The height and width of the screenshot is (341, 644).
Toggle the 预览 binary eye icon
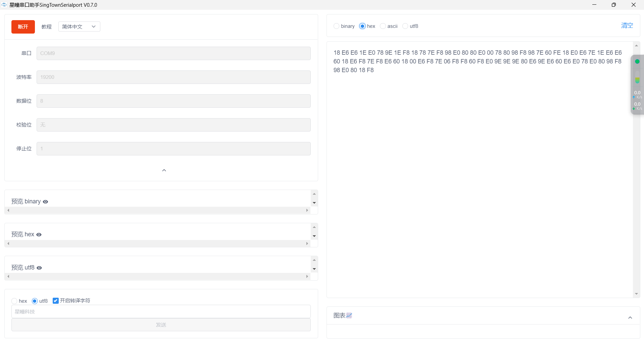tap(46, 202)
